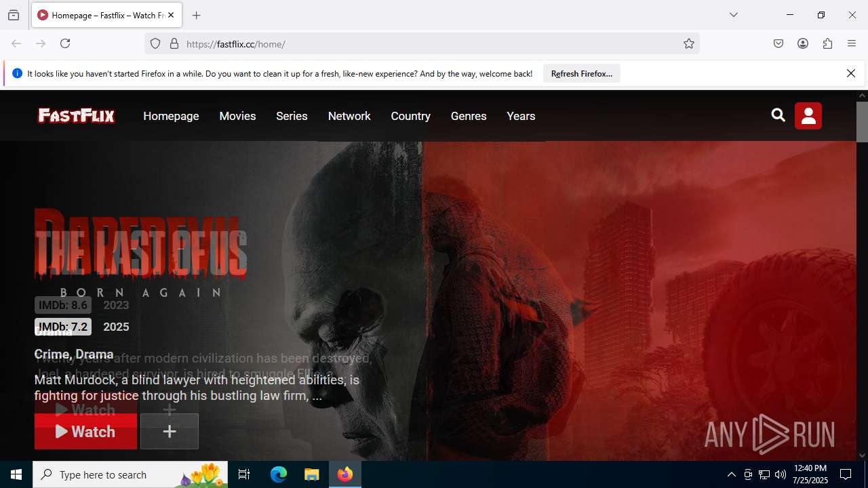
Task: Click the 2025 year label
Action: [x=116, y=327]
